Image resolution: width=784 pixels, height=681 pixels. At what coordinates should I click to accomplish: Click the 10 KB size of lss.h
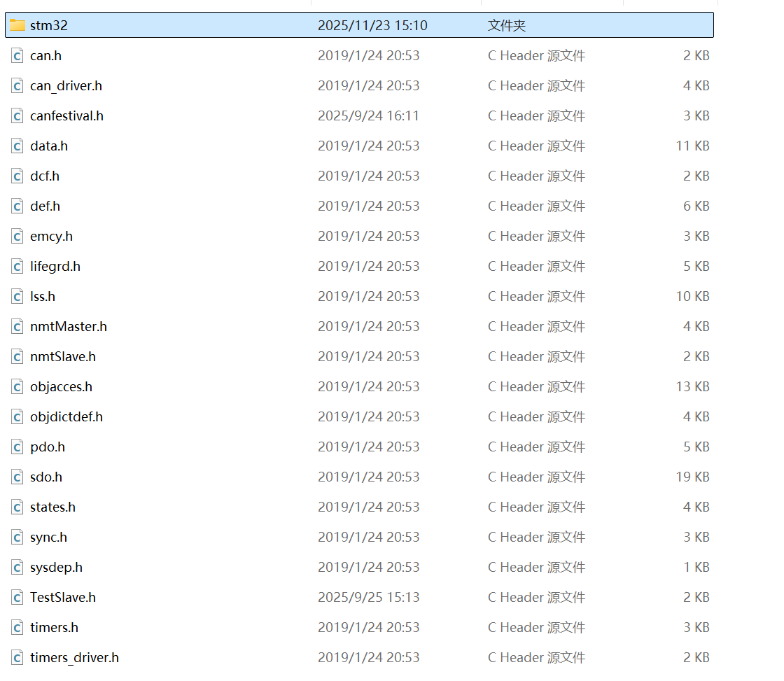tap(692, 296)
